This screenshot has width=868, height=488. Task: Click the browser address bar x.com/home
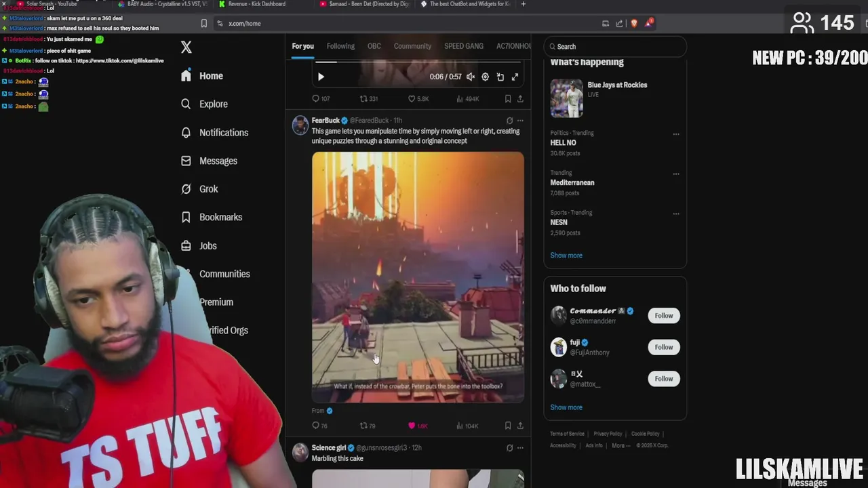(x=245, y=24)
